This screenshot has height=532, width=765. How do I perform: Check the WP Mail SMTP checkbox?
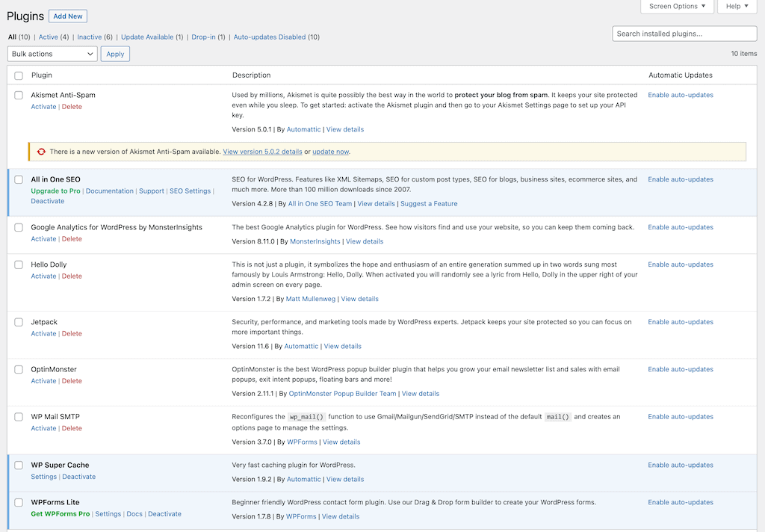[19, 417]
